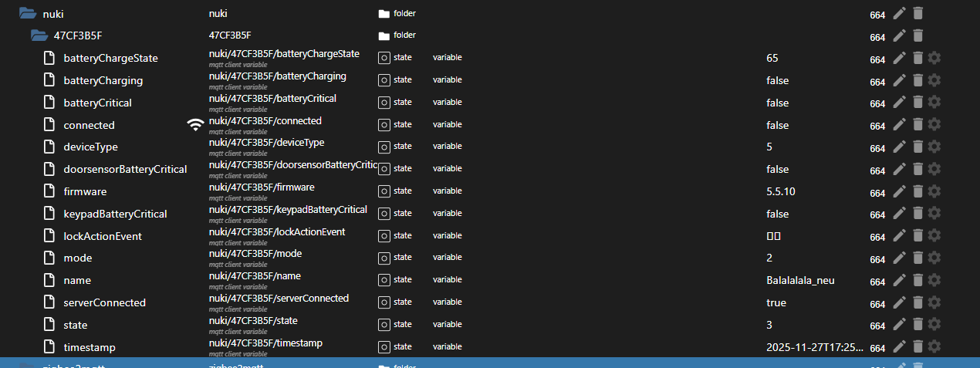Edit the firmware object
980x368 pixels.
click(899, 191)
